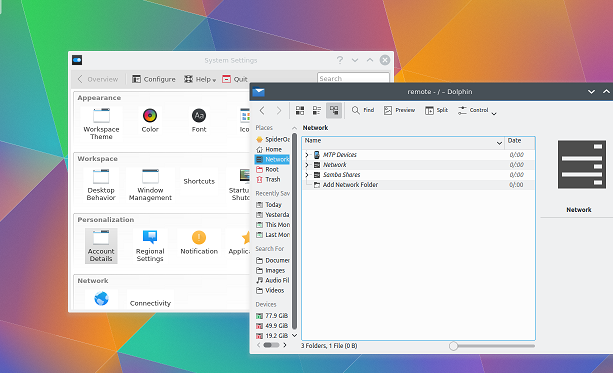Toggle the Preview button in Dolphin

[399, 110]
